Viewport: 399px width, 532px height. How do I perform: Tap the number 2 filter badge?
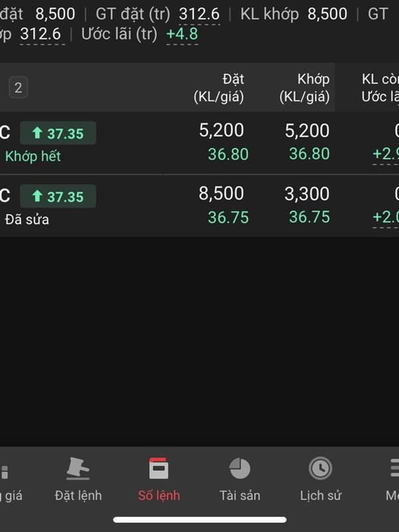(19, 88)
